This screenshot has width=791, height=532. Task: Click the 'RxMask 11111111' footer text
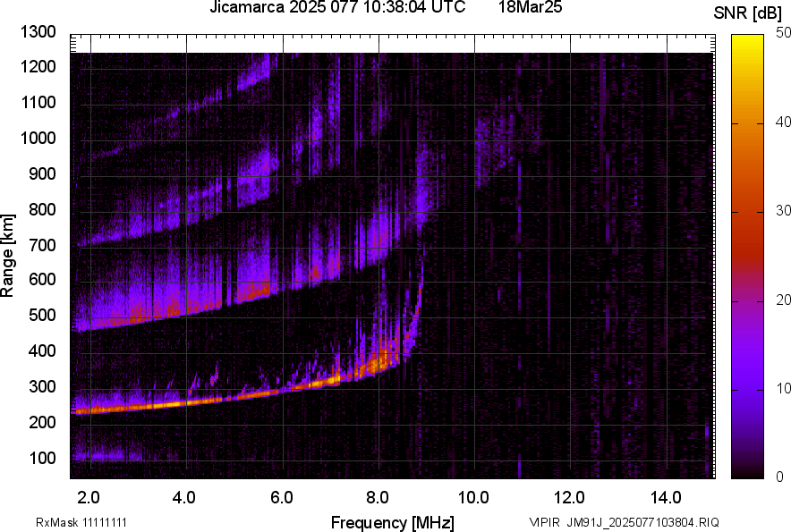[81, 522]
